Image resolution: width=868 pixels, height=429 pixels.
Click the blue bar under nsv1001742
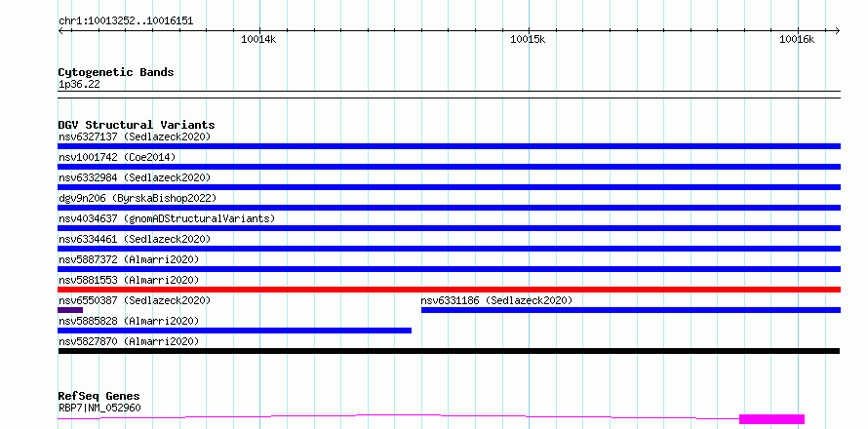pos(449,167)
